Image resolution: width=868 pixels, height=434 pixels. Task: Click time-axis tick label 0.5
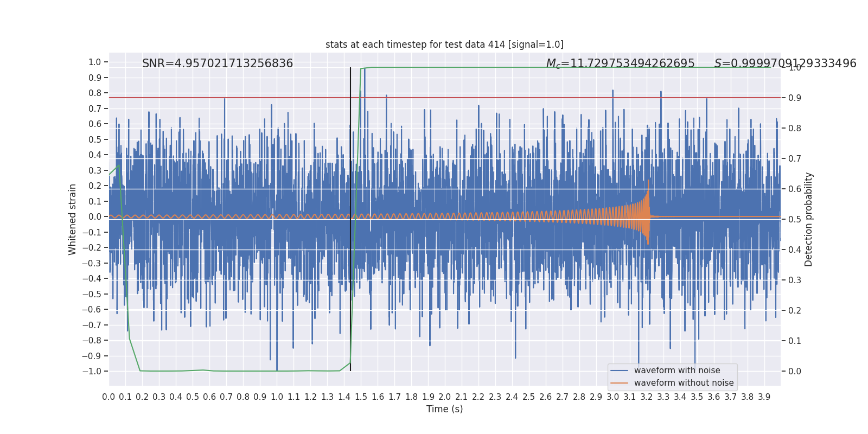[193, 397]
